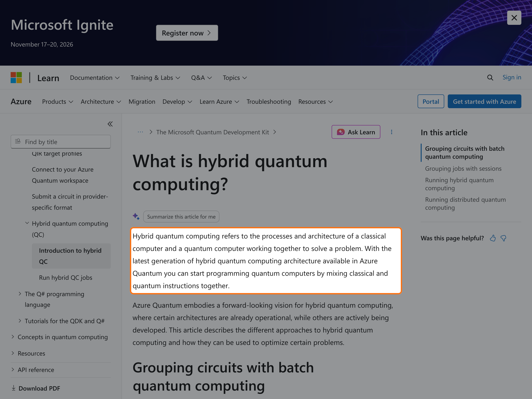
Task: Expand the Training & Labs dropdown
Action: tap(155, 78)
